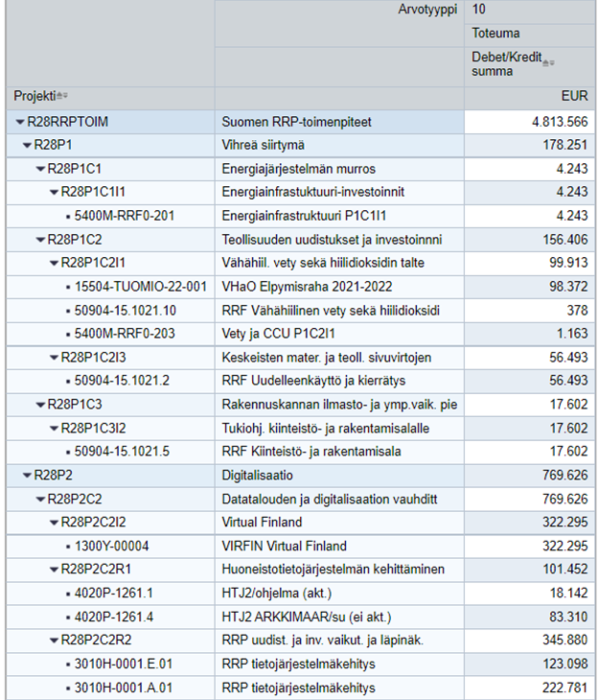
Task: Collapse the R28P1C2 node
Action: point(40,240)
